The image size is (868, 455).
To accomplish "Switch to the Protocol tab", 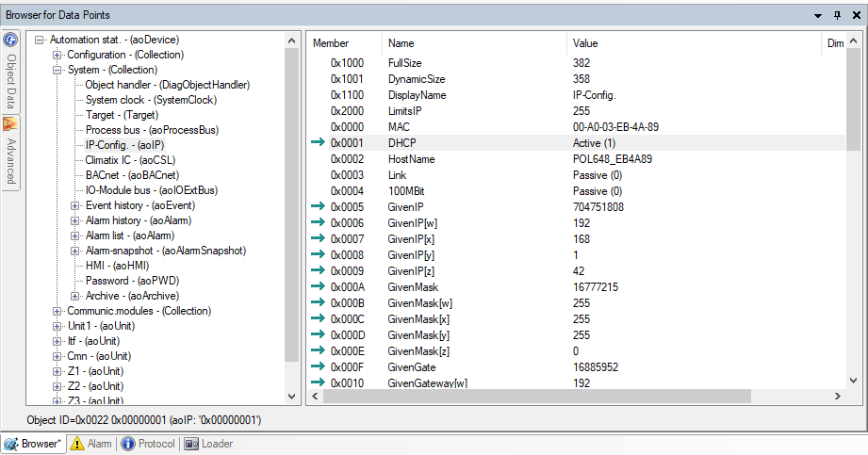I will click(148, 444).
